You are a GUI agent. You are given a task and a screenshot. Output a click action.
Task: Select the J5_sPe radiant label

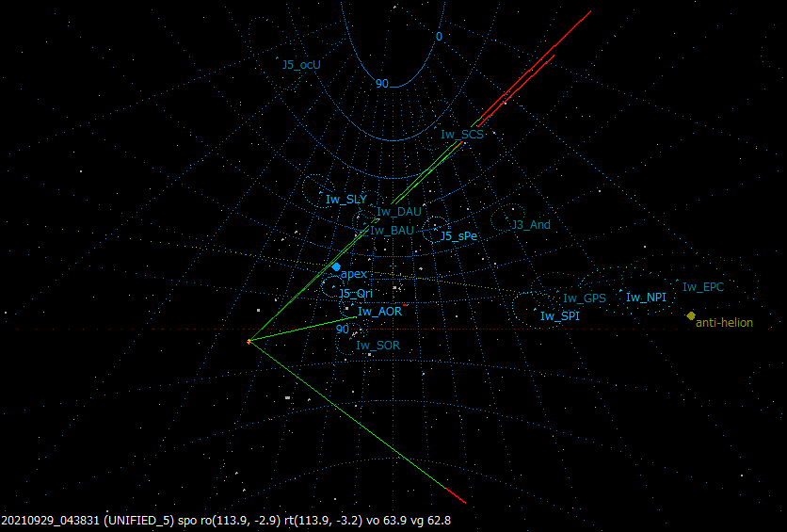458,236
